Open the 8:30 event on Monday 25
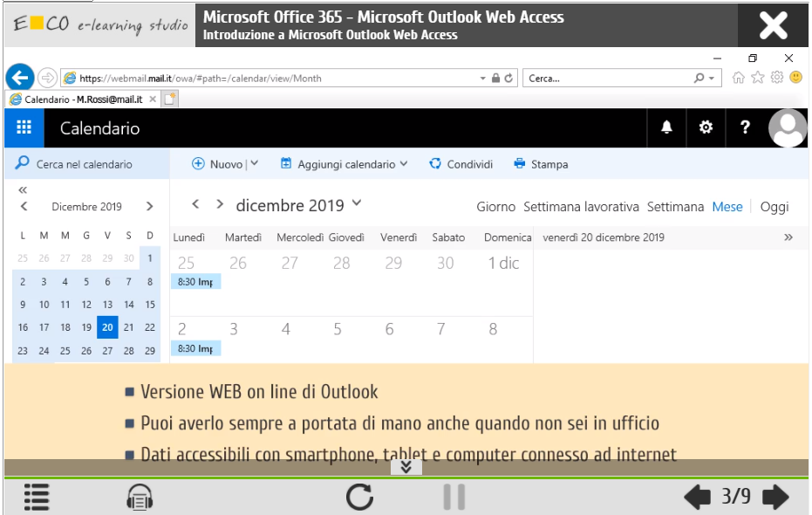This screenshot has width=812, height=515. pos(195,282)
